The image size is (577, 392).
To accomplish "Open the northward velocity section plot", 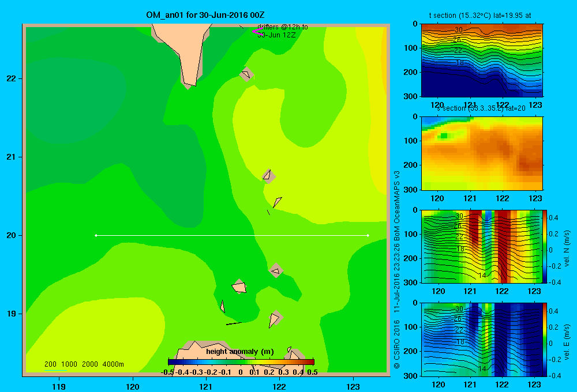I will 482,246.
